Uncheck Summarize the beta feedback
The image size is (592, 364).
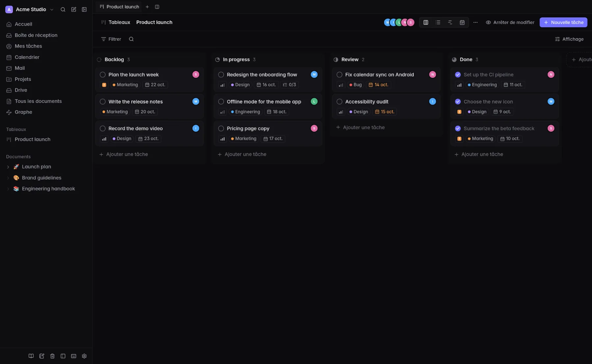[458, 128]
